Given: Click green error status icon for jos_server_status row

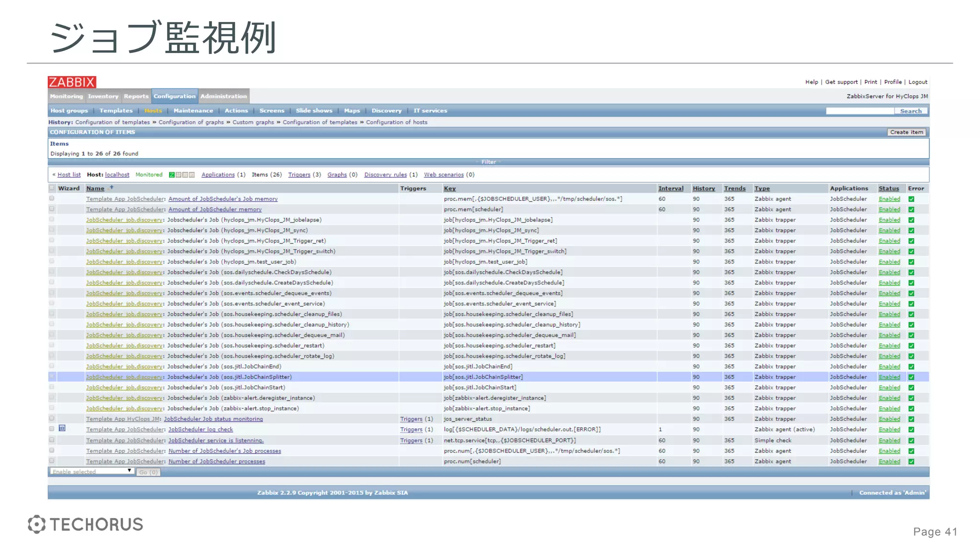Looking at the screenshot, I should click(911, 419).
